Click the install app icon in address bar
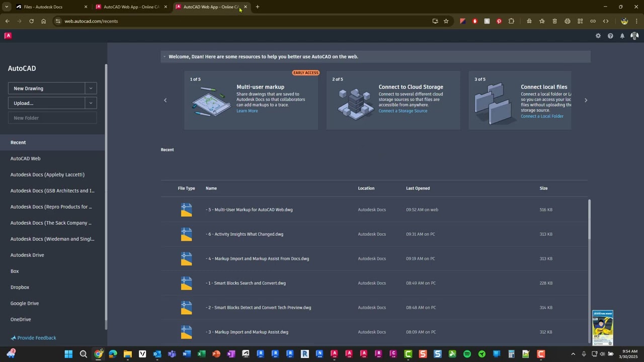This screenshot has width=644, height=362. pos(435,21)
